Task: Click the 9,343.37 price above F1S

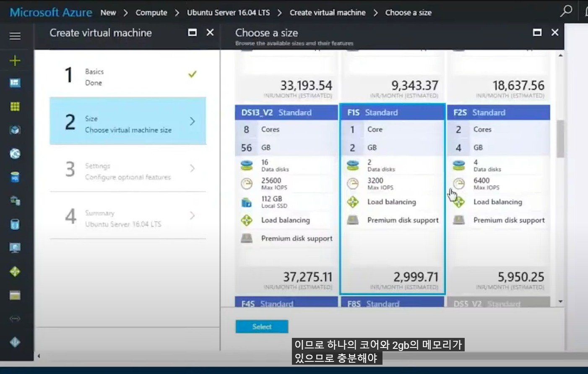Action: pos(415,86)
